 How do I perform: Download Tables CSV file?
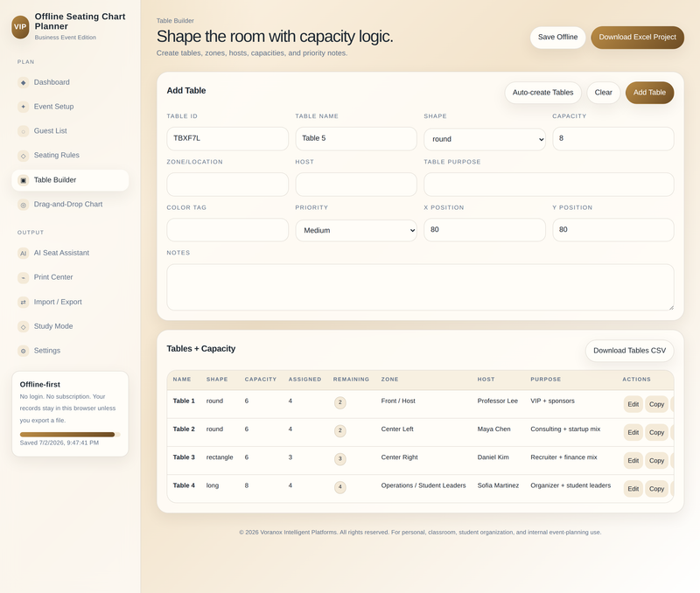[629, 351]
